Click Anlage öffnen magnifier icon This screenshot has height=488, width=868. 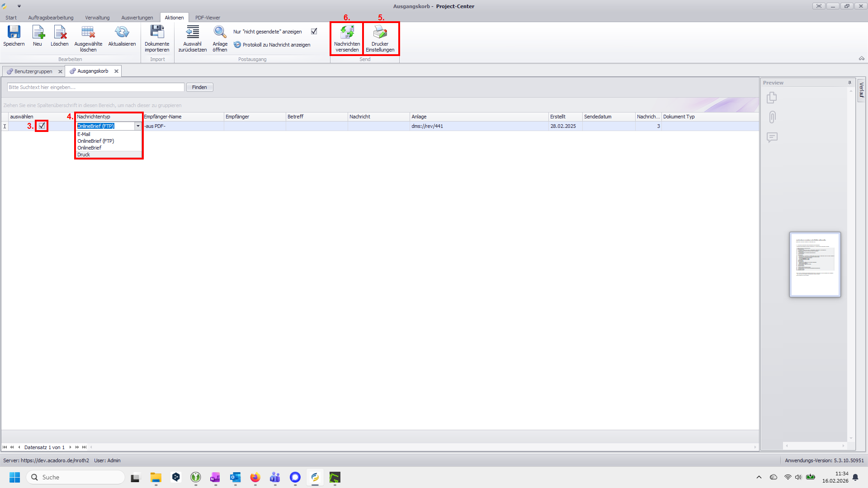220,33
